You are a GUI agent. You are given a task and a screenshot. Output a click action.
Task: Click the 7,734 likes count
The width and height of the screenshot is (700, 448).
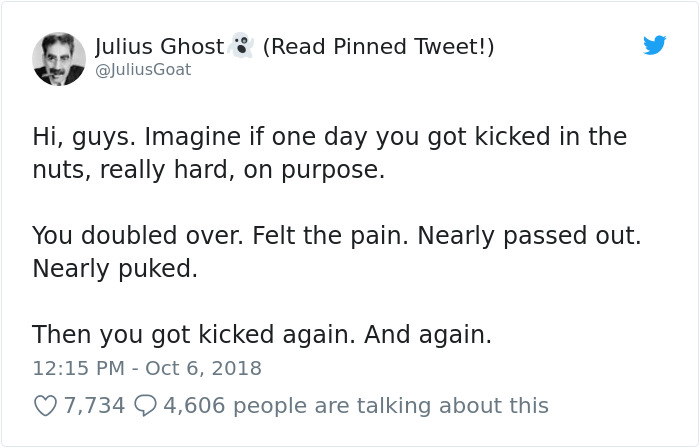[x=94, y=405]
